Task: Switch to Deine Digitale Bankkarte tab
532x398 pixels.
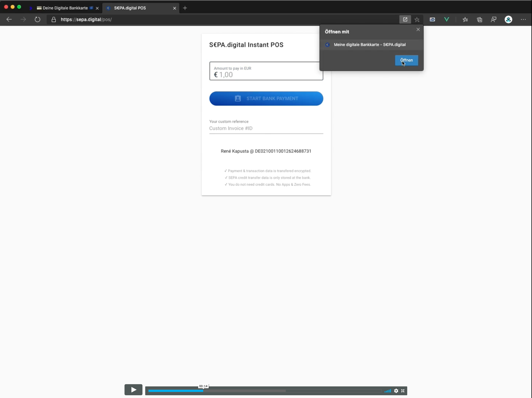Action: pyautogui.click(x=65, y=8)
